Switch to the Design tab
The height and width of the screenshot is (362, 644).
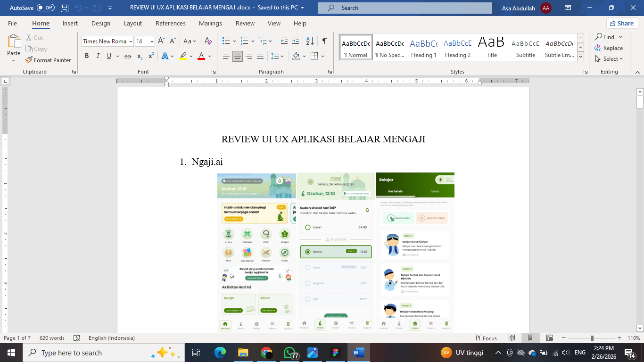tap(101, 23)
